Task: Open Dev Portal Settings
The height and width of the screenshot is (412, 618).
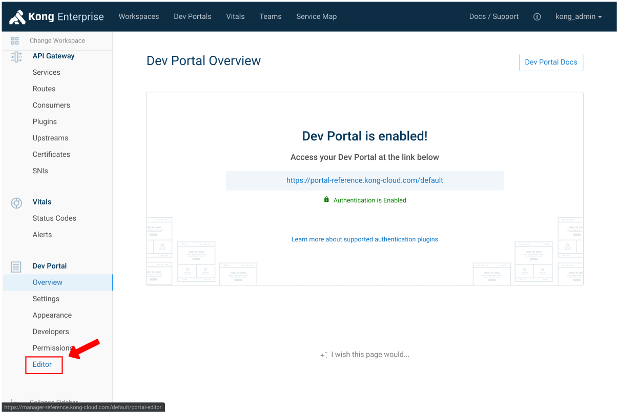Action: [x=46, y=299]
